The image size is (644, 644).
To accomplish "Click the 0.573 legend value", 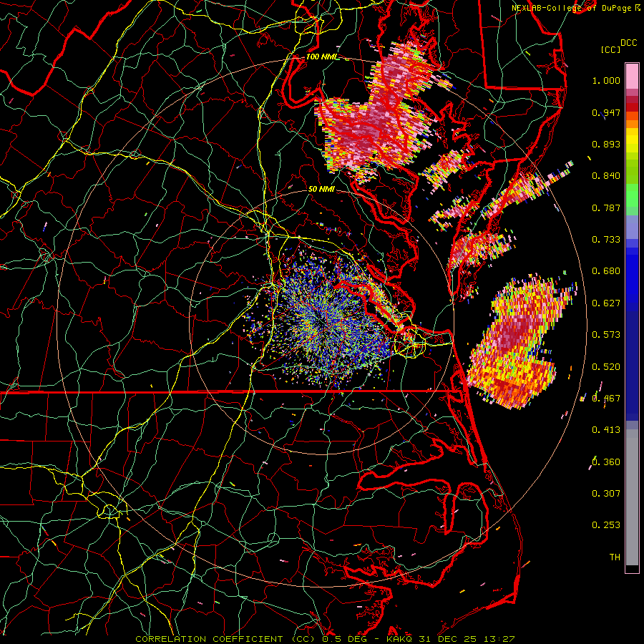I will 606,335.
